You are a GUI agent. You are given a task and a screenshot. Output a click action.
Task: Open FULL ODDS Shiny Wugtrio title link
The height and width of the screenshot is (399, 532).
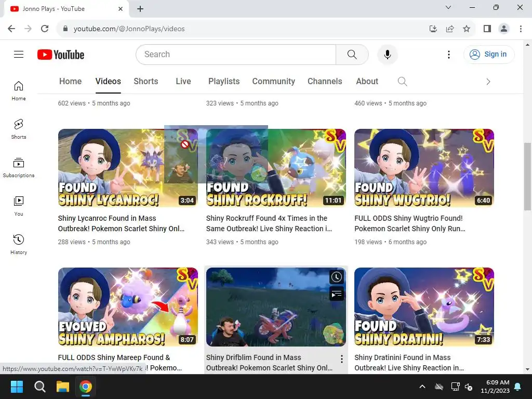pyautogui.click(x=410, y=223)
